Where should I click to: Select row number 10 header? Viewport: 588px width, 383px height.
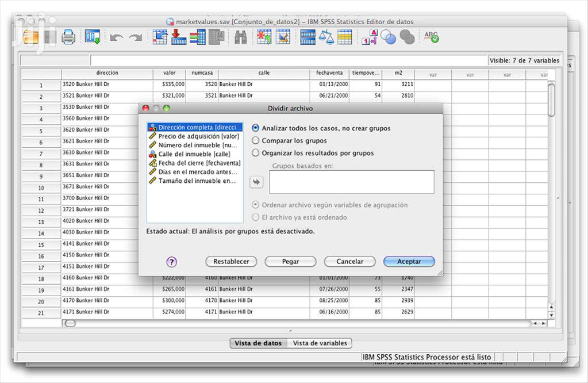pos(41,187)
